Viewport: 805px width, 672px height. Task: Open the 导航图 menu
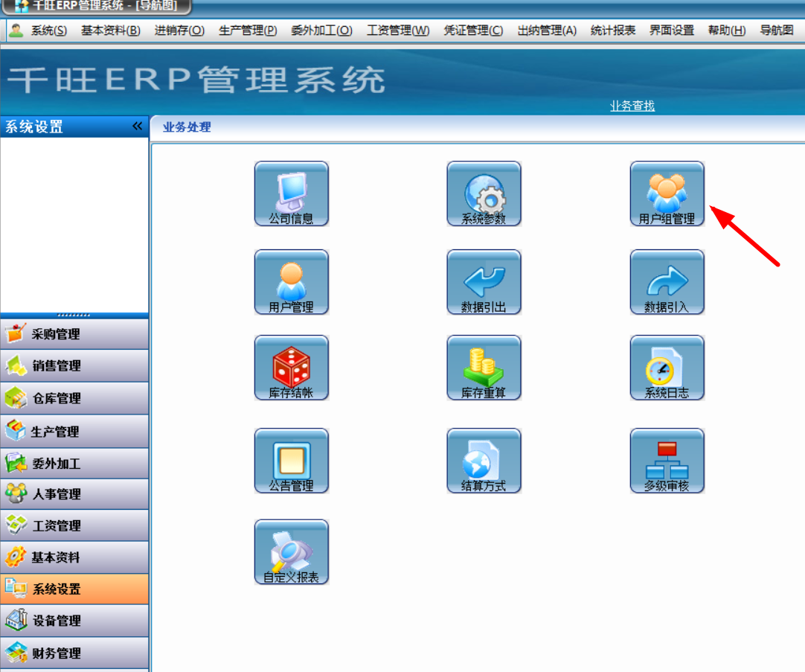click(777, 31)
